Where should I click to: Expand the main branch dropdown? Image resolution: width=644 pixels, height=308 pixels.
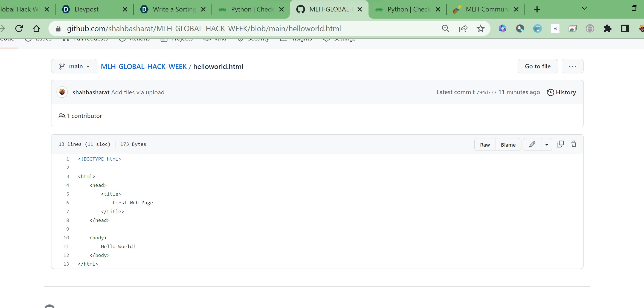[x=74, y=66]
